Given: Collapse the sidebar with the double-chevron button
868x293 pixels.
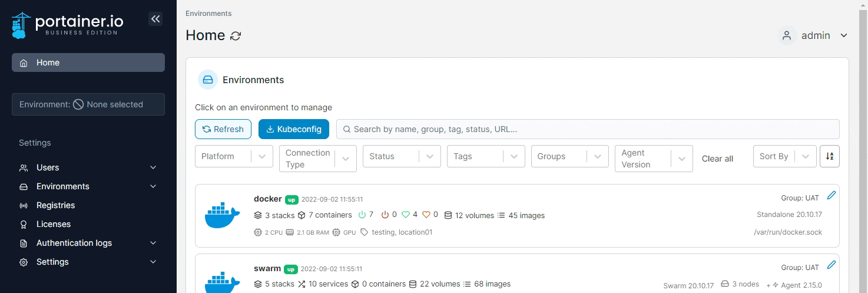Looking at the screenshot, I should (x=155, y=19).
